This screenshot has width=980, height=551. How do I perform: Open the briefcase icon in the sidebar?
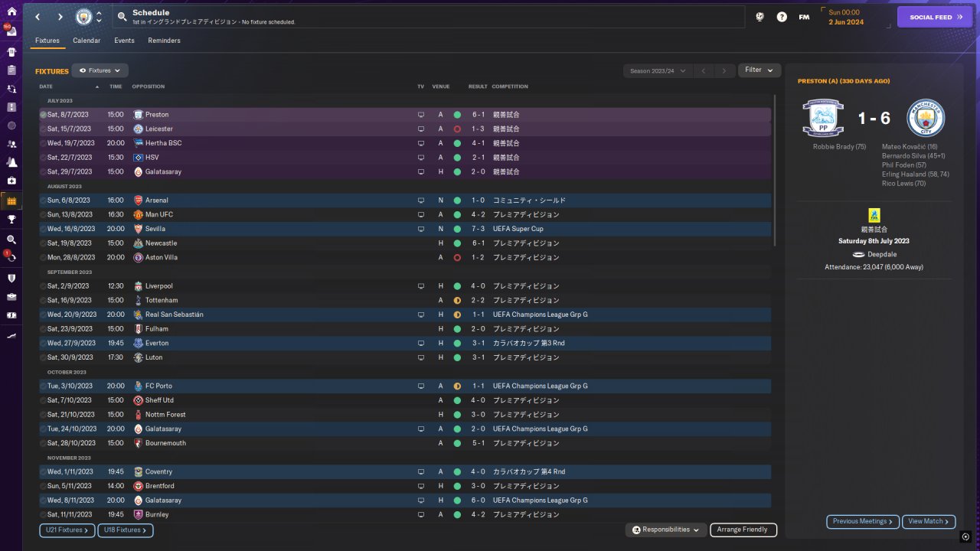(x=11, y=297)
